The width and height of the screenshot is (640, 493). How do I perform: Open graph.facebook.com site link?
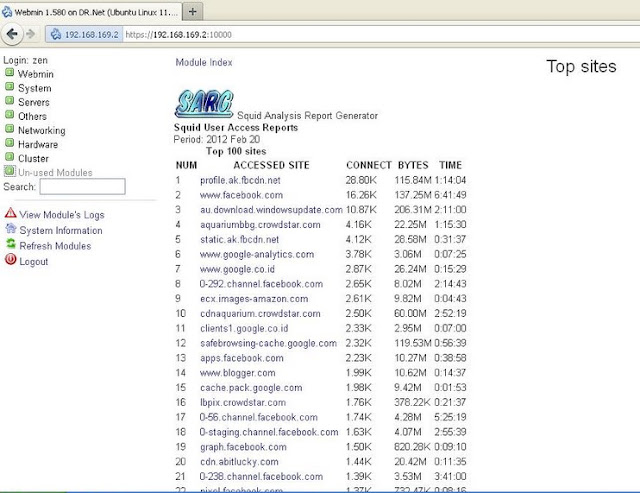click(243, 447)
